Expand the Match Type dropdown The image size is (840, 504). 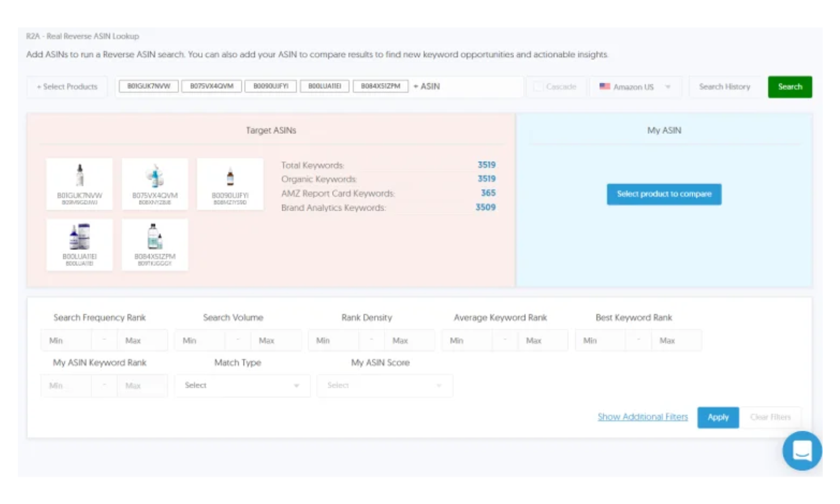pos(242,386)
